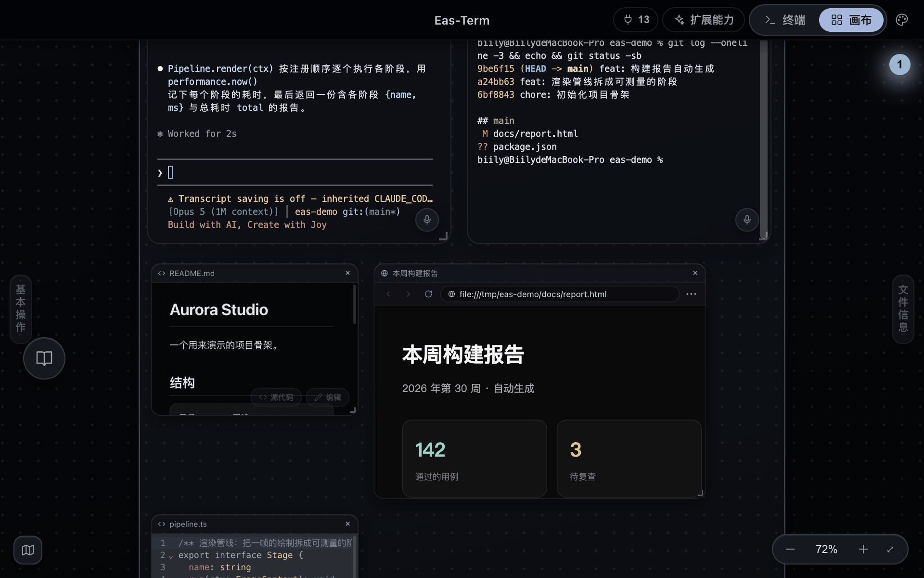The height and width of the screenshot is (578, 924).
Task: Switch README to 源代码 source view
Action: coord(276,397)
